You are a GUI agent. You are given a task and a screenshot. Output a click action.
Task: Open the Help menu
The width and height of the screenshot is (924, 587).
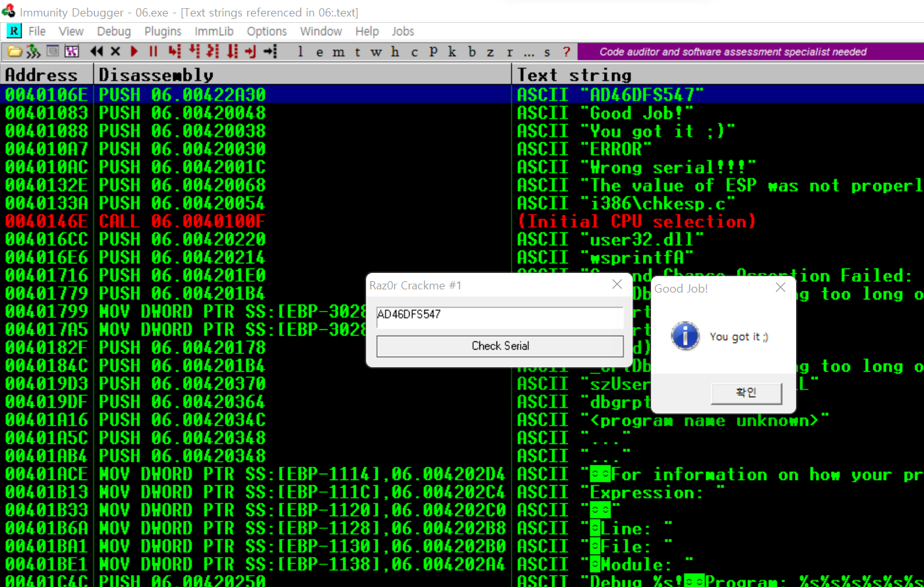[367, 31]
